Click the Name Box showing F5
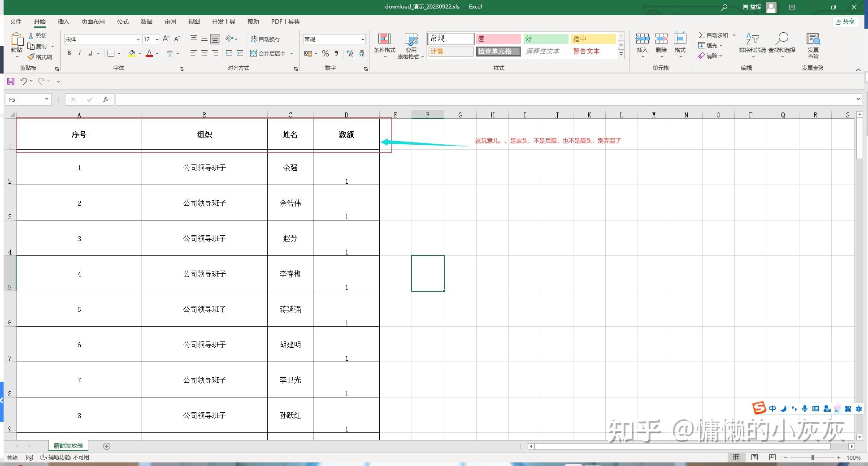This screenshot has height=466, width=868. (x=25, y=99)
